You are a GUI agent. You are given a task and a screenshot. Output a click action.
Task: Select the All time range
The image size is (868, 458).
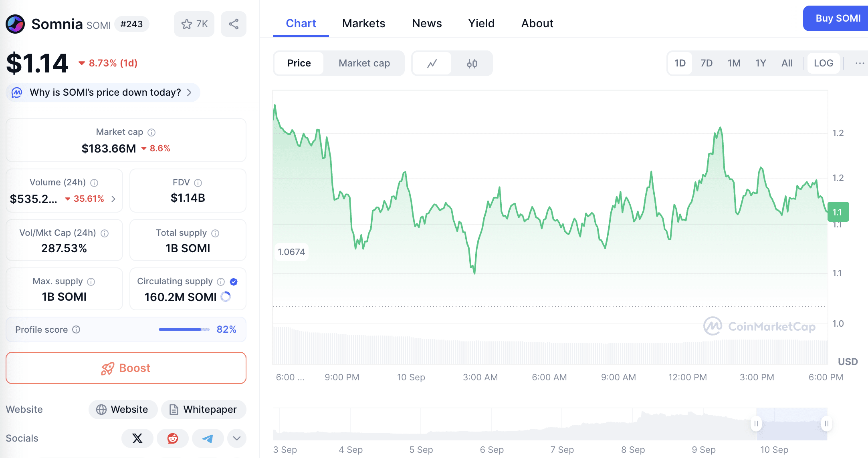click(787, 63)
